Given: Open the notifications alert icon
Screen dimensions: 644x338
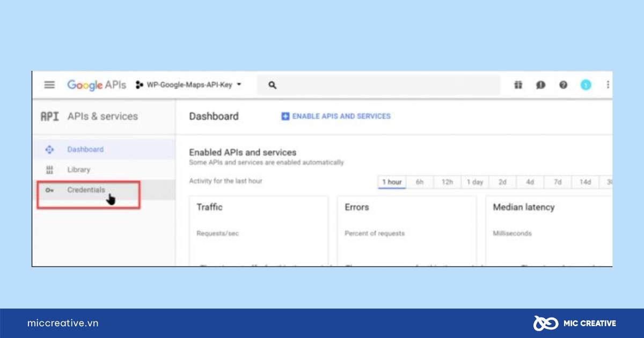Looking at the screenshot, I should (540, 85).
